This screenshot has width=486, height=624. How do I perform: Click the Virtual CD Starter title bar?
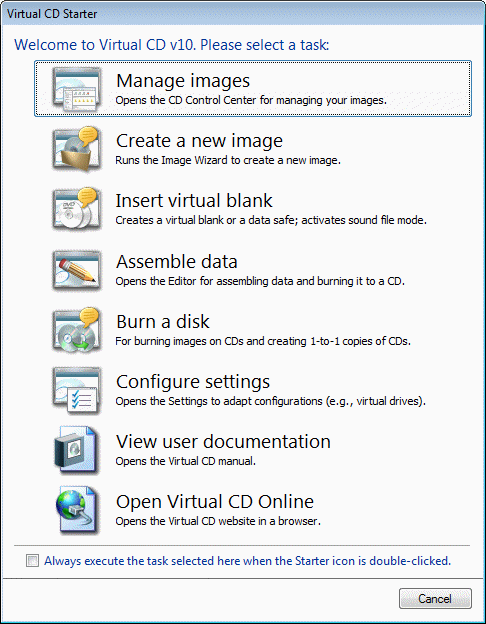tap(243, 14)
